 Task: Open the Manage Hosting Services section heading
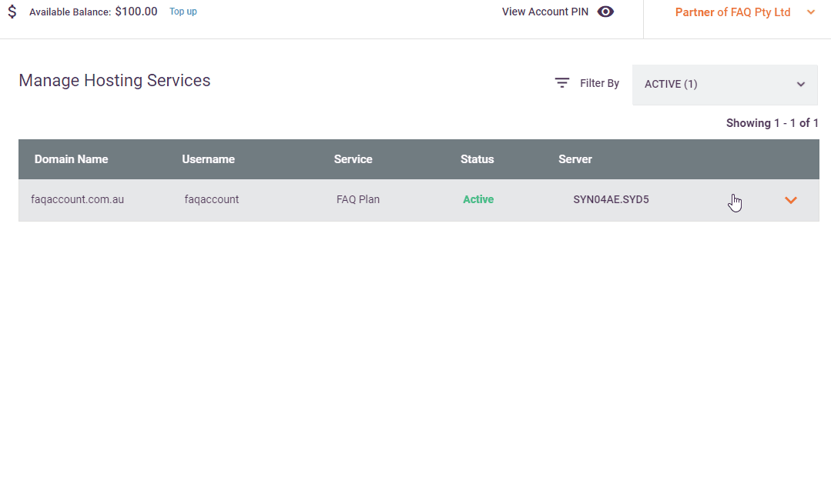(114, 81)
